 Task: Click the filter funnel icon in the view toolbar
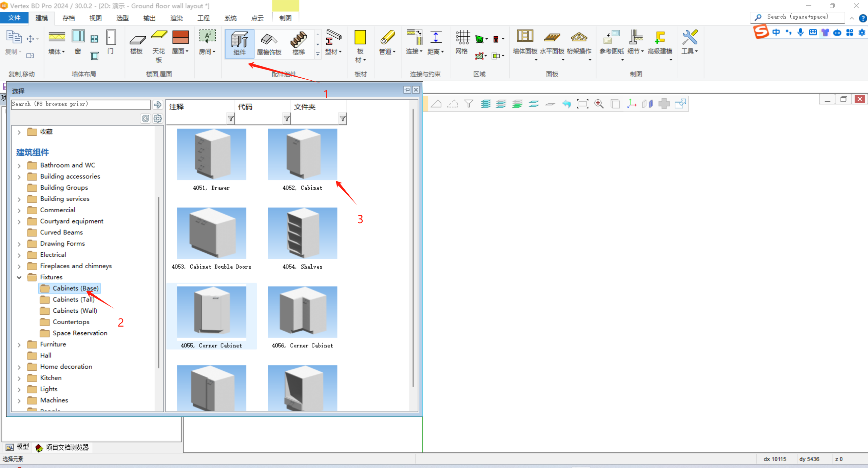click(468, 104)
